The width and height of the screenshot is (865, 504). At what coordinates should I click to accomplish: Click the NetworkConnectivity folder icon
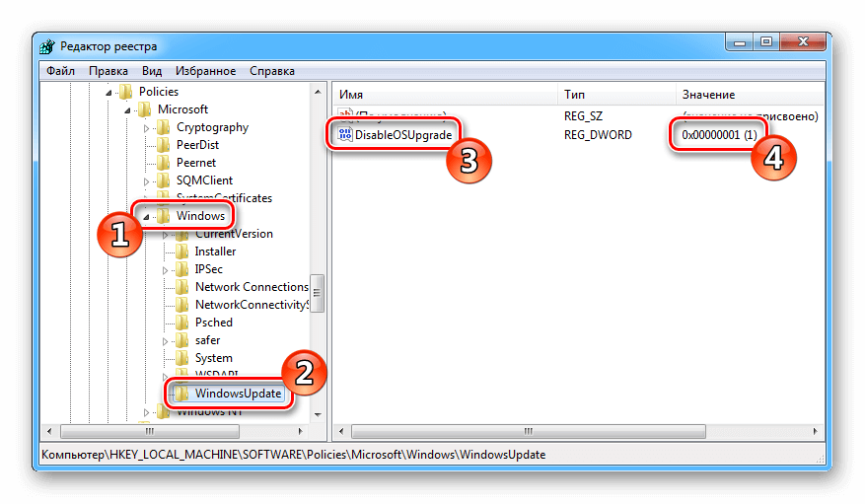click(182, 305)
